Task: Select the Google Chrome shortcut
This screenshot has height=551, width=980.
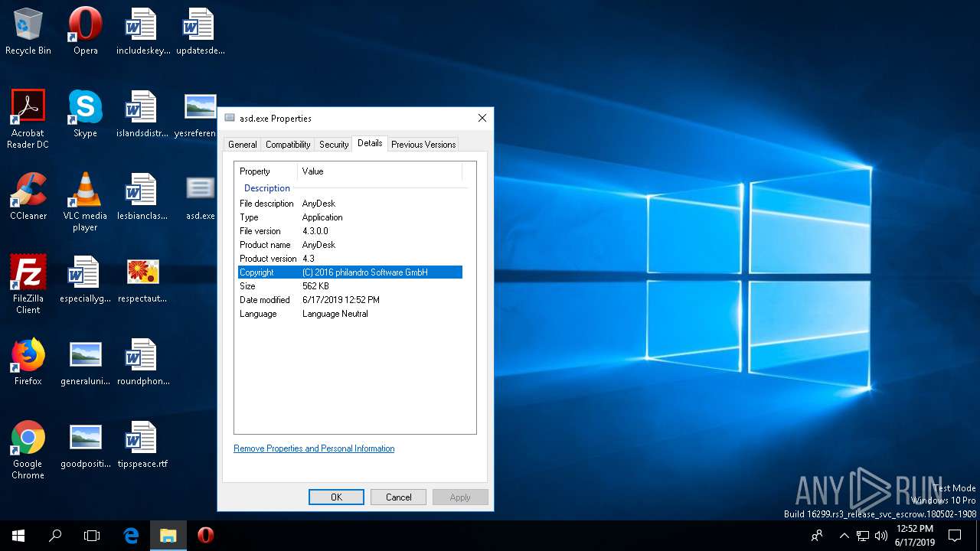Action: 28,450
